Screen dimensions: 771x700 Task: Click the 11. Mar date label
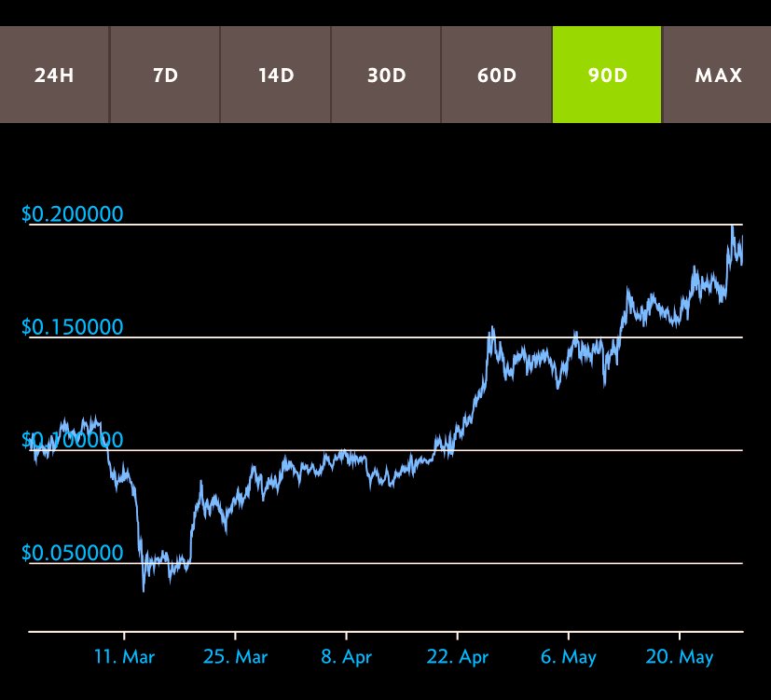coord(124,657)
